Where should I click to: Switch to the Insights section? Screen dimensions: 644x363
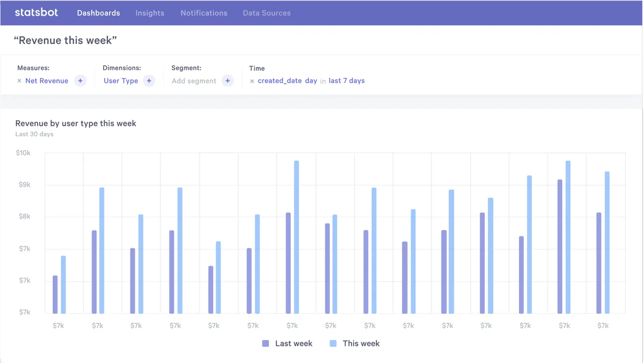(150, 12)
